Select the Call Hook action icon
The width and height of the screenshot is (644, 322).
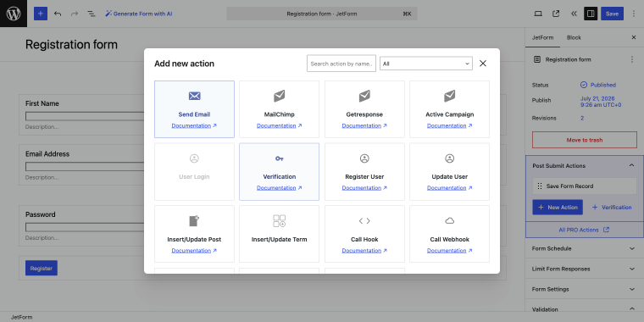(x=364, y=221)
